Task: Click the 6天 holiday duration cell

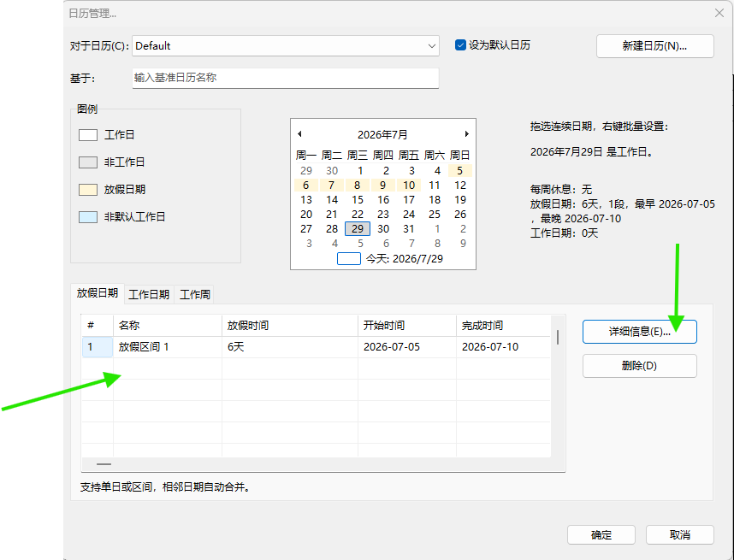Action: click(290, 347)
